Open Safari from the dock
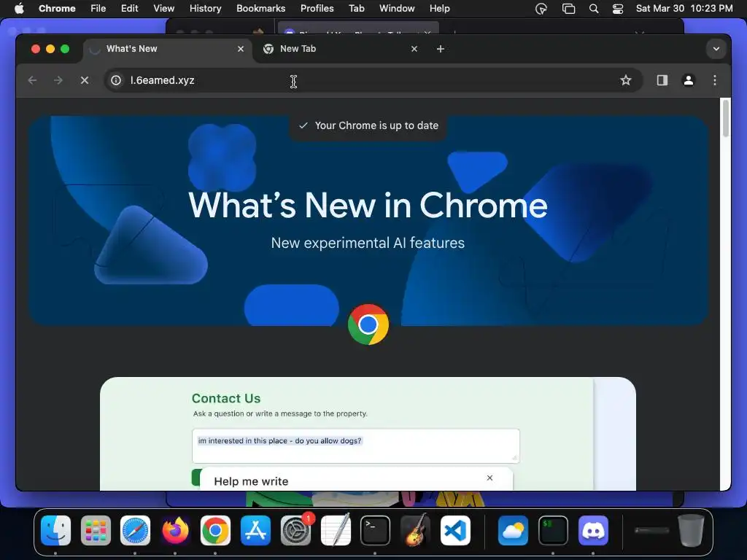The image size is (747, 560). tap(135, 530)
